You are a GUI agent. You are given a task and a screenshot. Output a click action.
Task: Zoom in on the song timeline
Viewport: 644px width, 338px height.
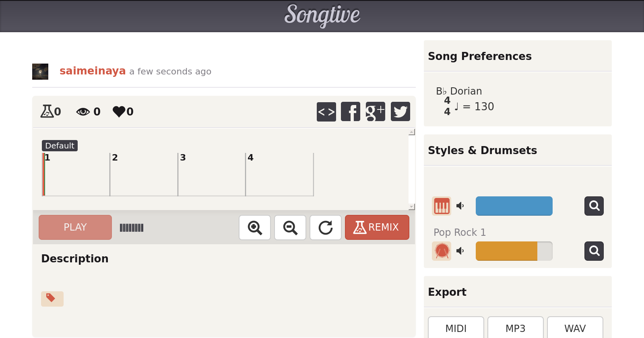(x=255, y=228)
